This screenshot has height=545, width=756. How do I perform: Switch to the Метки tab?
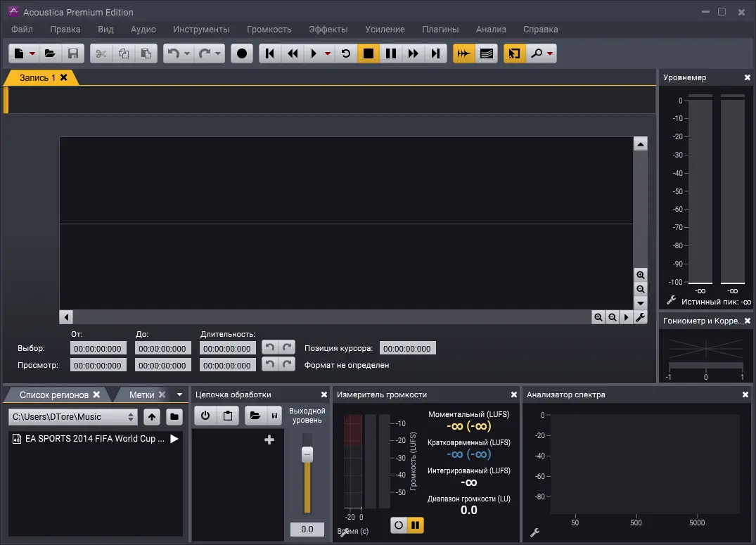pyautogui.click(x=142, y=395)
